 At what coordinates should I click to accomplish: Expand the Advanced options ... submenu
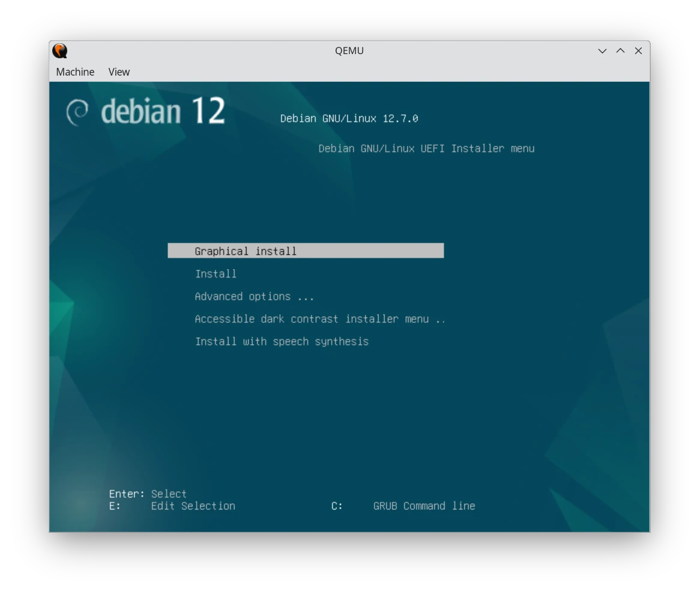pos(254,297)
